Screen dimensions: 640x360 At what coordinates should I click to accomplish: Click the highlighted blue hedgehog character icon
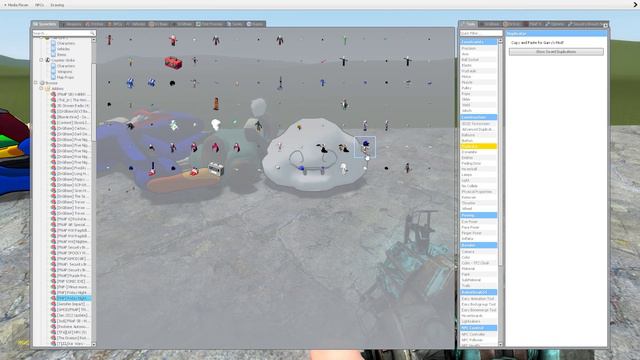pos(365,147)
